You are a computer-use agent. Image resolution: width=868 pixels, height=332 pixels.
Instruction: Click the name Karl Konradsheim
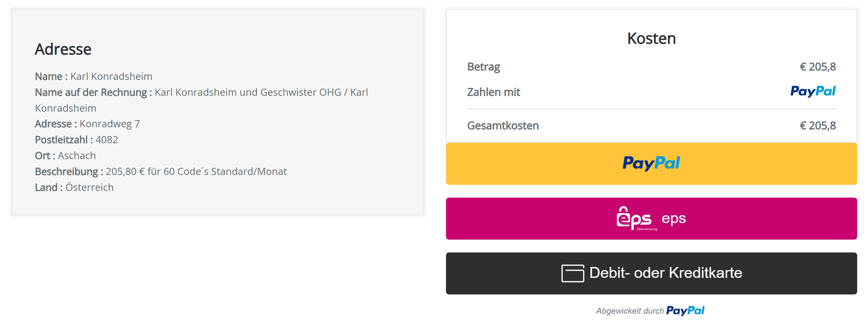(111, 76)
